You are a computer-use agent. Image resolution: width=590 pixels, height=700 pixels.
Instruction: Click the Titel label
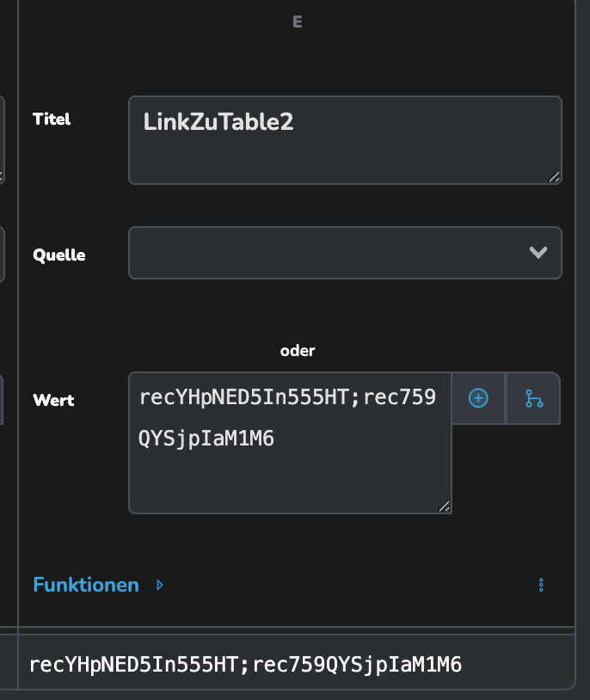52,120
